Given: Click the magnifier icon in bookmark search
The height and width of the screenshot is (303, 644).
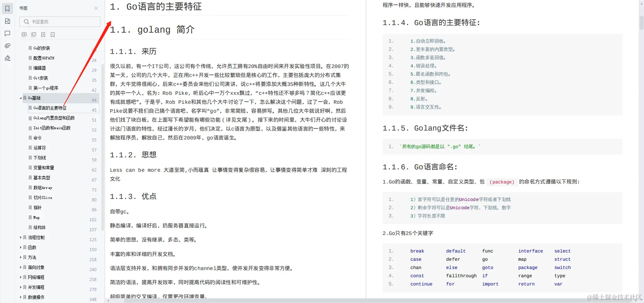Looking at the screenshot, I should pyautogui.click(x=26, y=22).
